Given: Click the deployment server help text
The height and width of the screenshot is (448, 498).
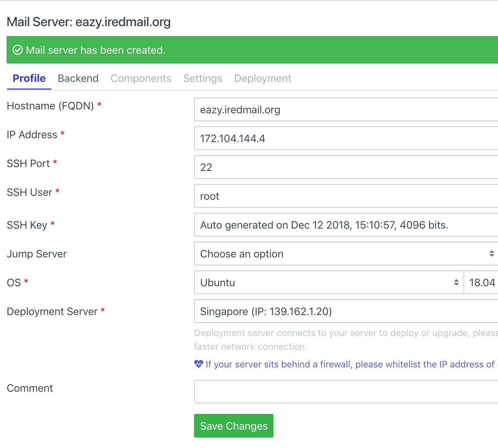Looking at the screenshot, I should click(346, 340).
